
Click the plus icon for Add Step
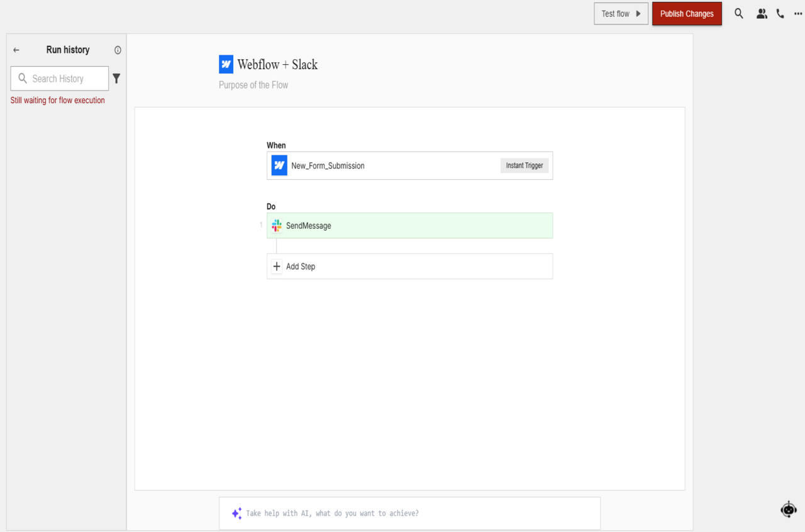(x=277, y=266)
